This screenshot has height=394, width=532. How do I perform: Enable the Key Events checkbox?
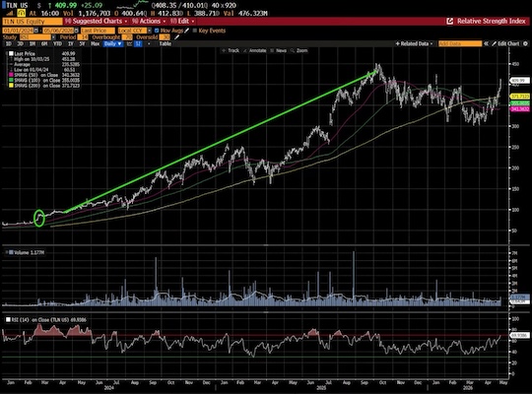coord(195,31)
